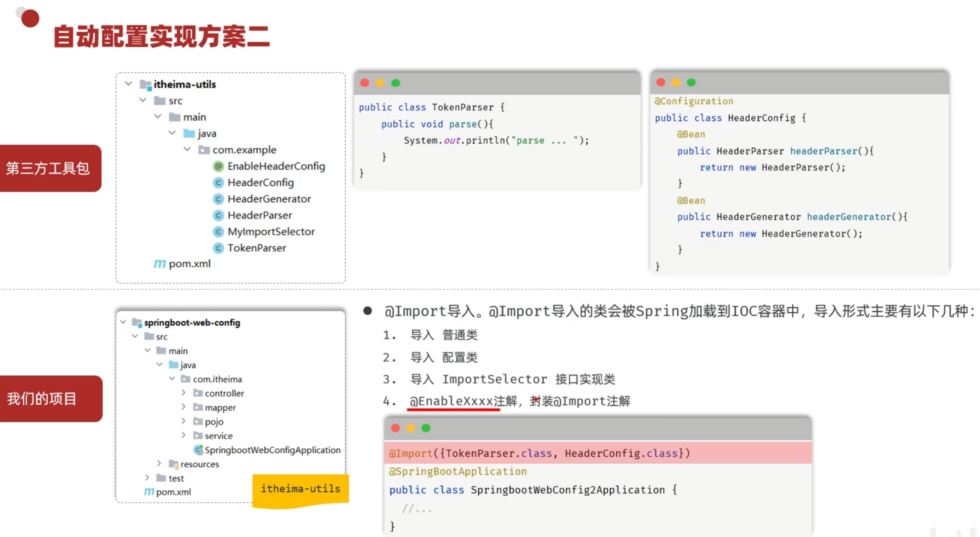The image size is (980, 537).
Task: Expand the service folder chevron
Action: point(183,435)
